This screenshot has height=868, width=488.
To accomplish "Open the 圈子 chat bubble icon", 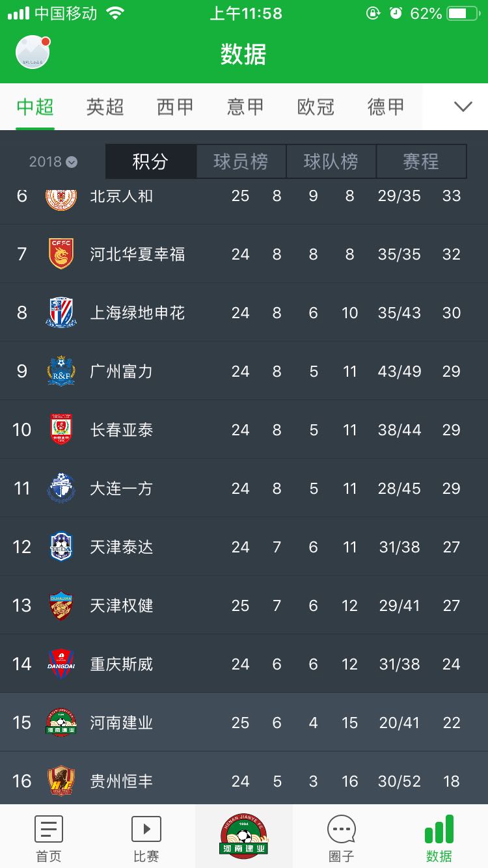I will click(342, 829).
